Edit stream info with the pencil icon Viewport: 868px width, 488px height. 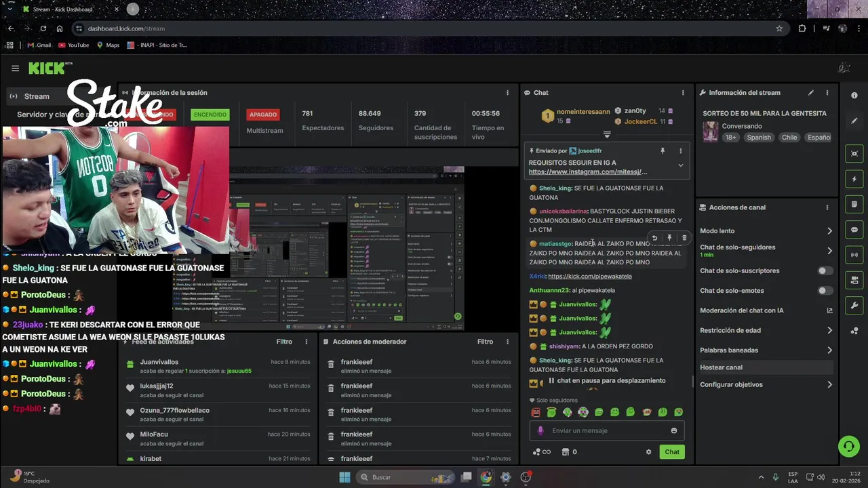tap(811, 93)
